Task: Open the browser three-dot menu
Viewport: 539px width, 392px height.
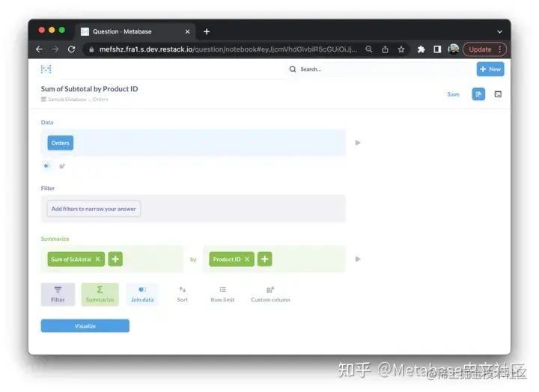Action: point(500,49)
